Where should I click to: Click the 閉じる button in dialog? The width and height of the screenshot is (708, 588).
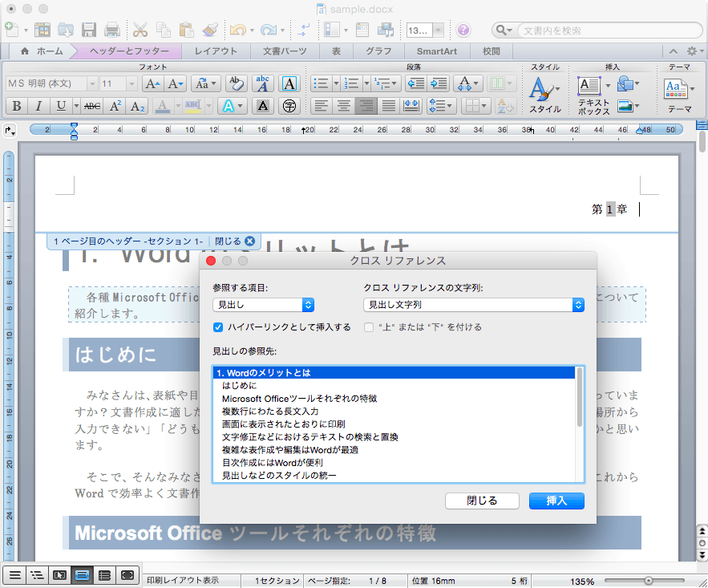(482, 501)
